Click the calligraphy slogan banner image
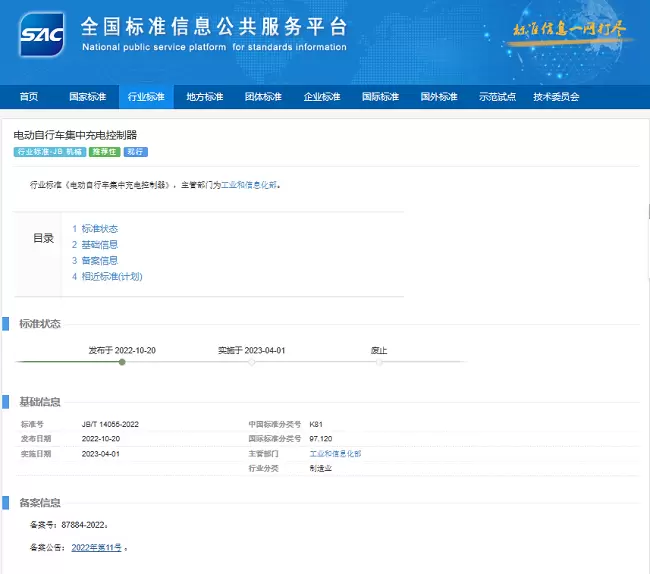 (567, 30)
